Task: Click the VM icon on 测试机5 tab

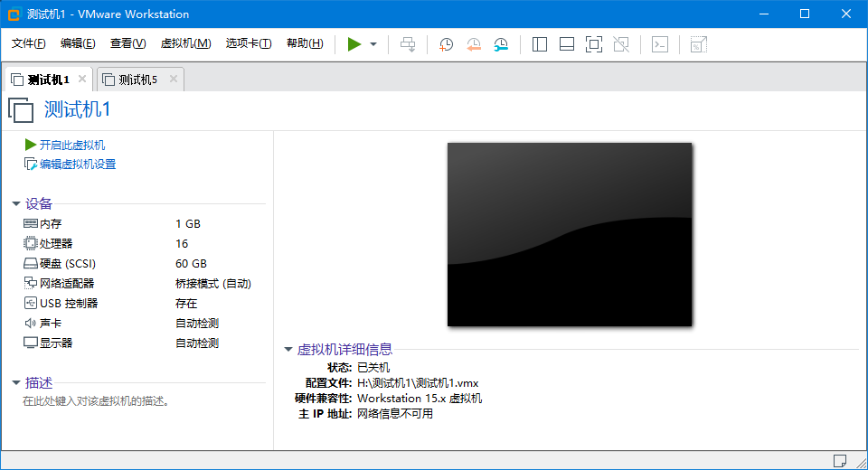Action: tap(108, 80)
